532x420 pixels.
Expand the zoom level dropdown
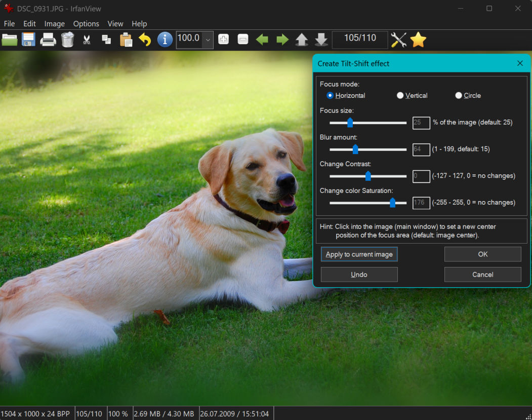pos(208,40)
